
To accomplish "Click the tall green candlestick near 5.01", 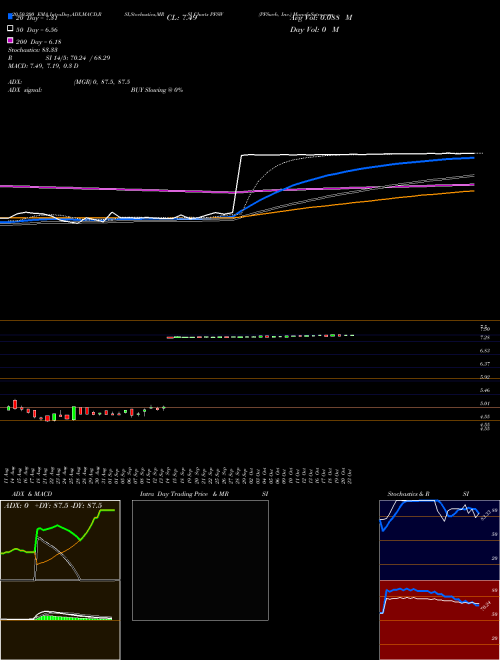I will point(74,413).
